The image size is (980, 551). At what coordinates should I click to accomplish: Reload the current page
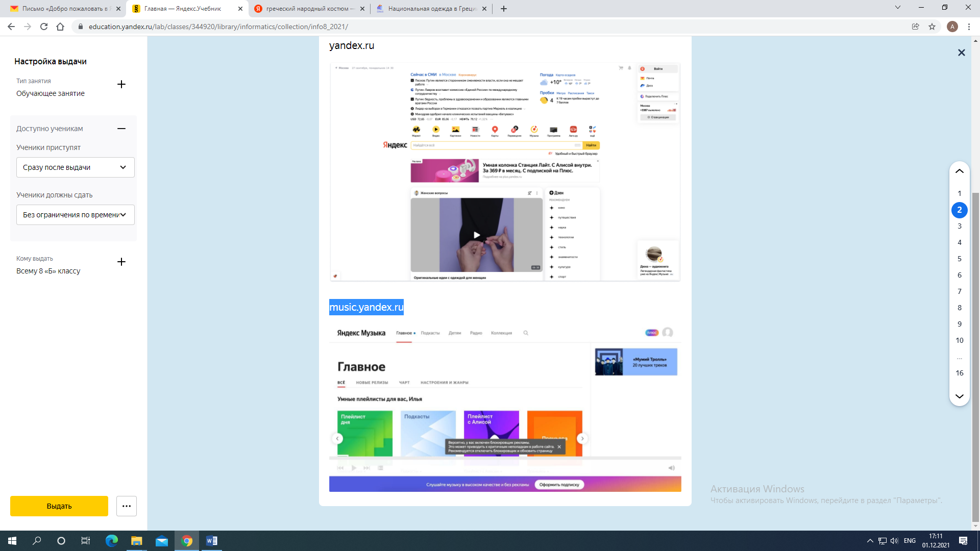click(44, 27)
